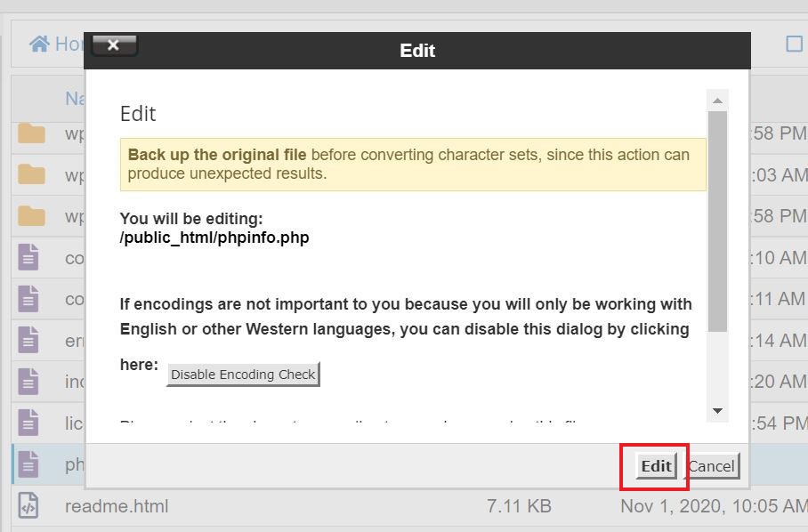
Task: Click Disable Encoding Check button
Action: point(243,374)
